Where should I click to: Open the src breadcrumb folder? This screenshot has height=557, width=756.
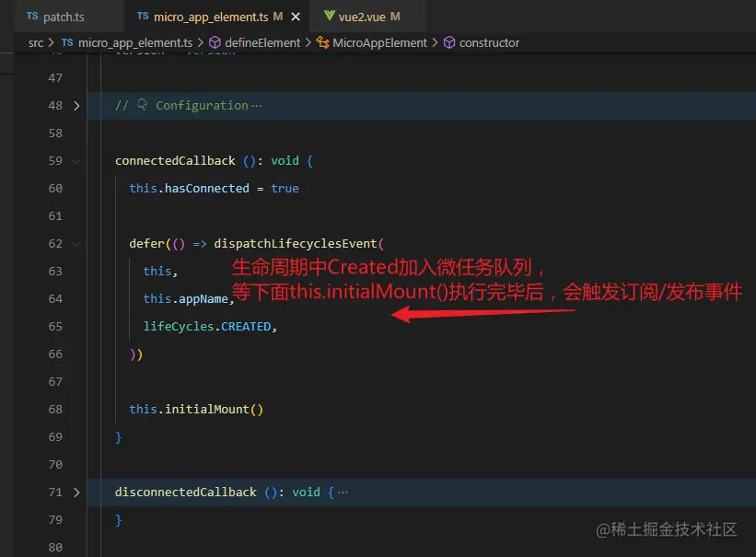coord(36,43)
